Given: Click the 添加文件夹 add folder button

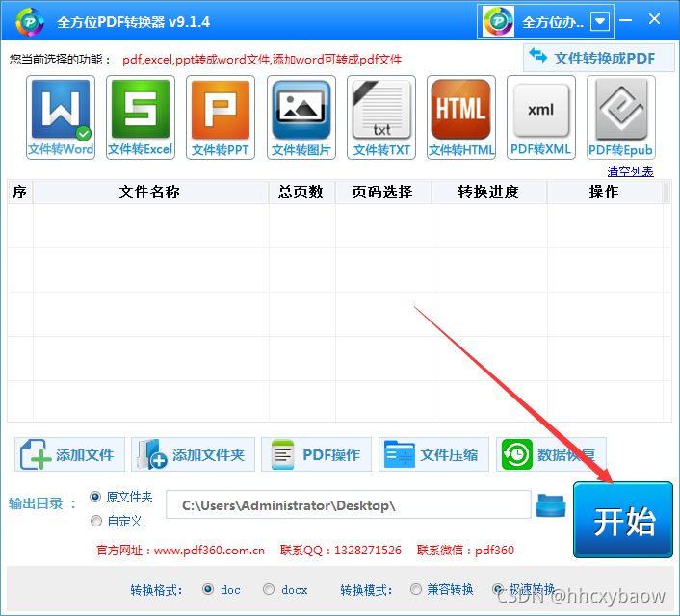Looking at the screenshot, I should point(193,454).
